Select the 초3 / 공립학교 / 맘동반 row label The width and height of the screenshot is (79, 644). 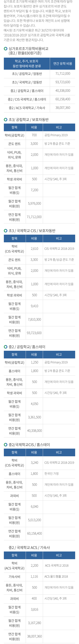27,74
